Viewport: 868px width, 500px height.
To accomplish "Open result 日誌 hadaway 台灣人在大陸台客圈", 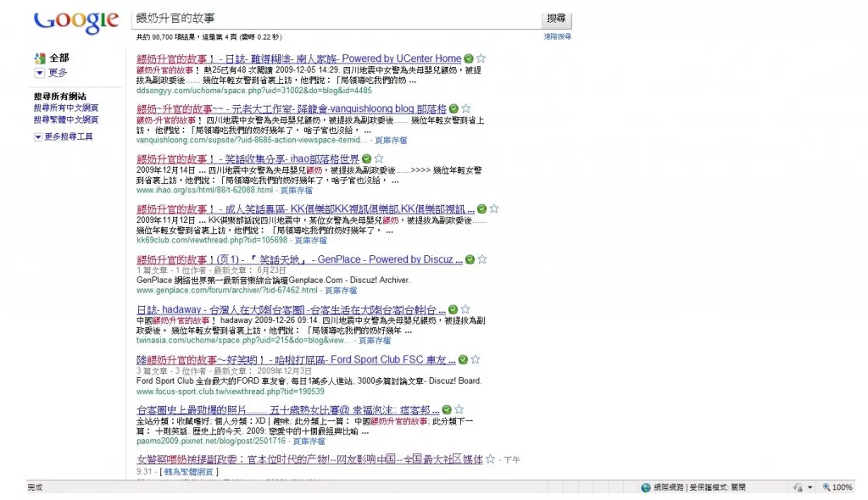I will (x=292, y=310).
